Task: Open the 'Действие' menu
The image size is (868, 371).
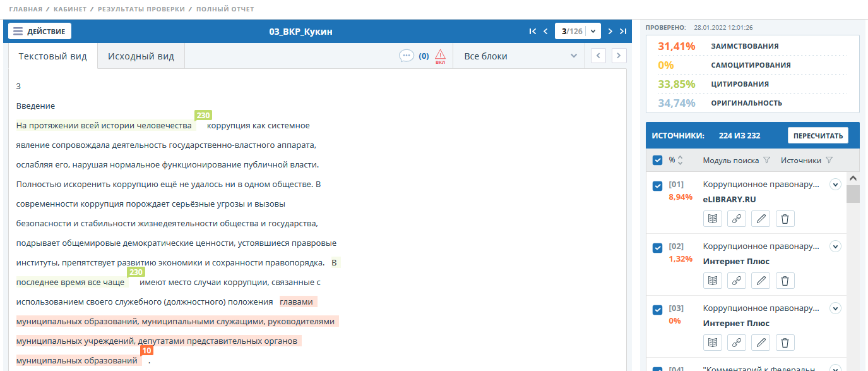Action: click(40, 31)
